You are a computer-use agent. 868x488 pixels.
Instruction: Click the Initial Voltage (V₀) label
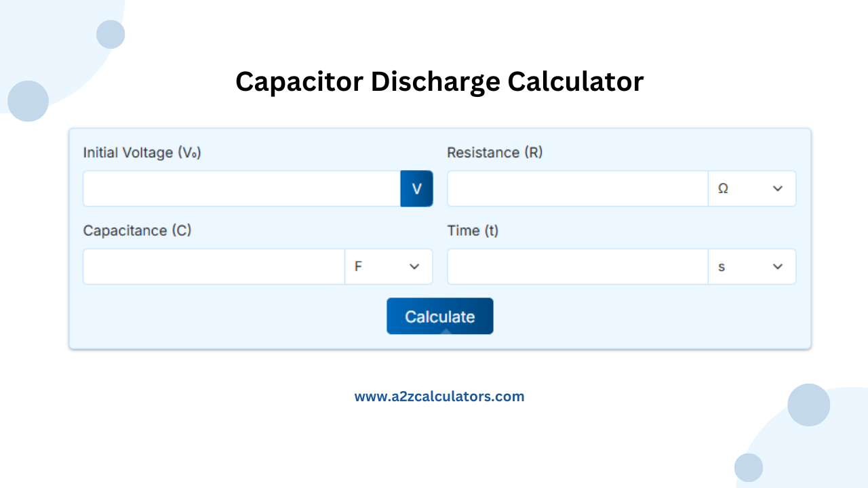pos(142,152)
